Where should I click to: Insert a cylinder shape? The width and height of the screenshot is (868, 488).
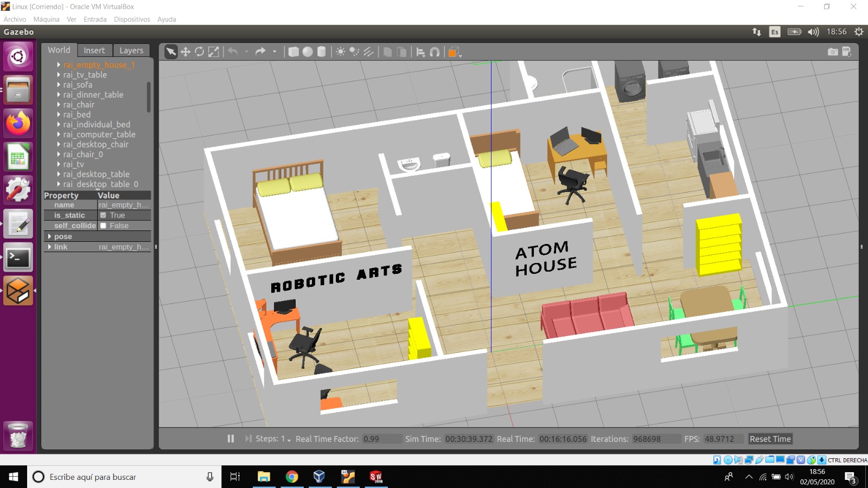322,52
